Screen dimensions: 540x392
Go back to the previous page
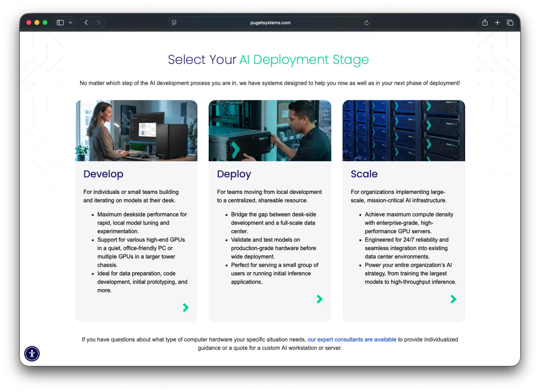pos(86,23)
